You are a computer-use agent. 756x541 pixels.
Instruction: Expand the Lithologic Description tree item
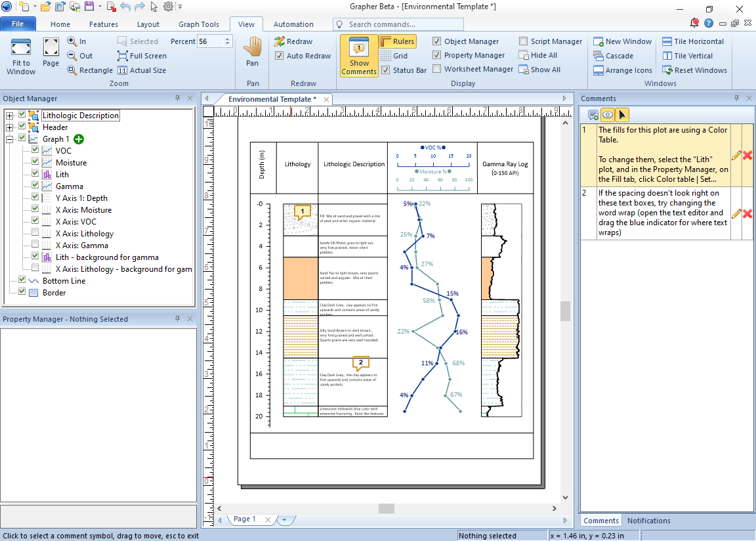pyautogui.click(x=9, y=115)
